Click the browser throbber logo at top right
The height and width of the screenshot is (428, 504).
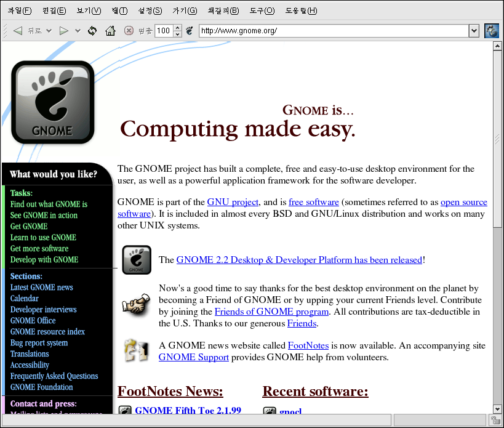point(491,31)
